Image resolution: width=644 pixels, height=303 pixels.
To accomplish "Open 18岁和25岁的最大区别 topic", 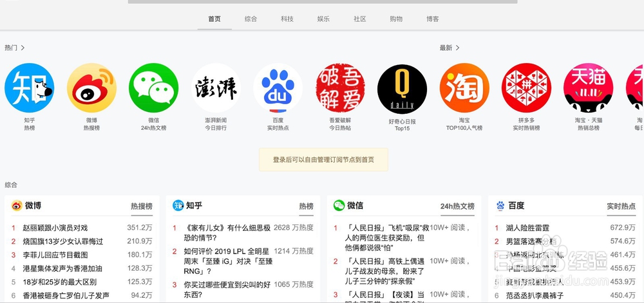I will tap(59, 282).
